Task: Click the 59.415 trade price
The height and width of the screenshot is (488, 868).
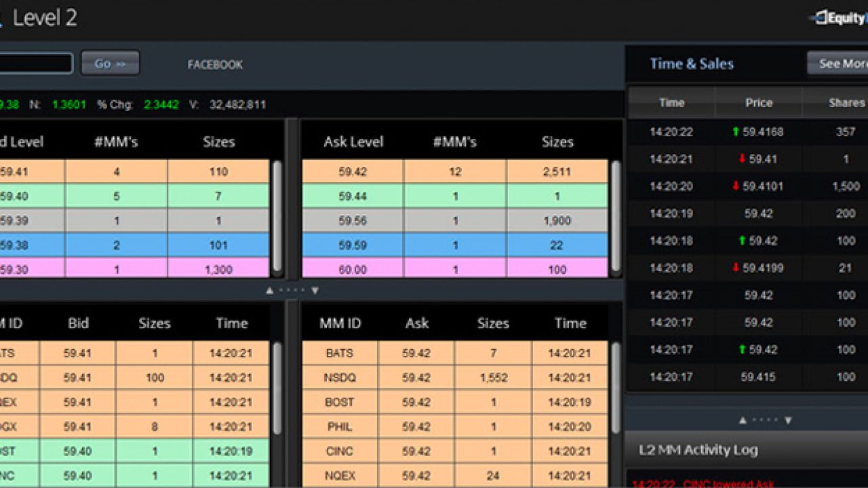Action: [x=758, y=376]
